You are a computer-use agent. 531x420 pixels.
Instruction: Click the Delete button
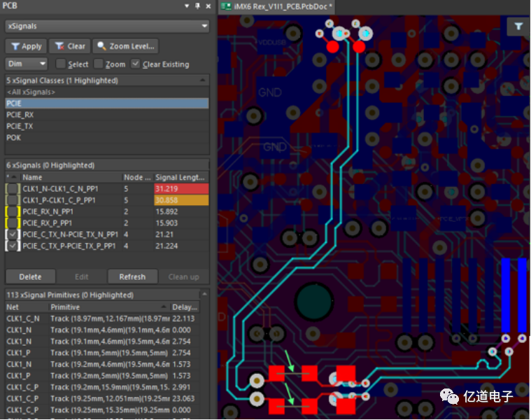click(x=30, y=276)
